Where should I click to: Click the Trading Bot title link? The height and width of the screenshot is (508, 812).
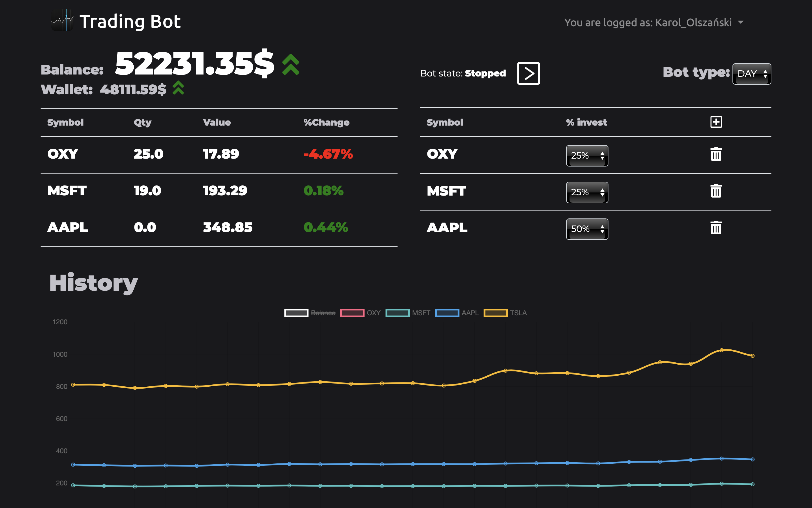point(130,21)
